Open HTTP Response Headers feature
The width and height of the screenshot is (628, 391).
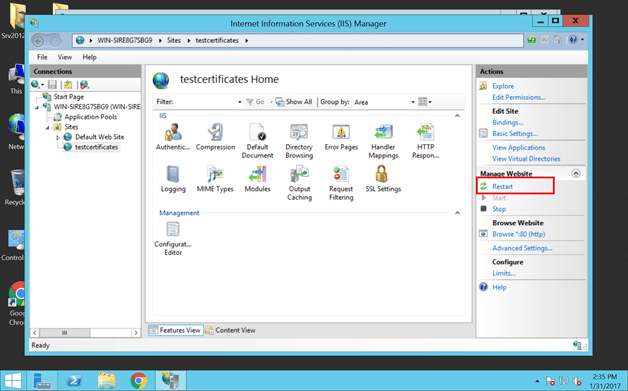point(425,141)
